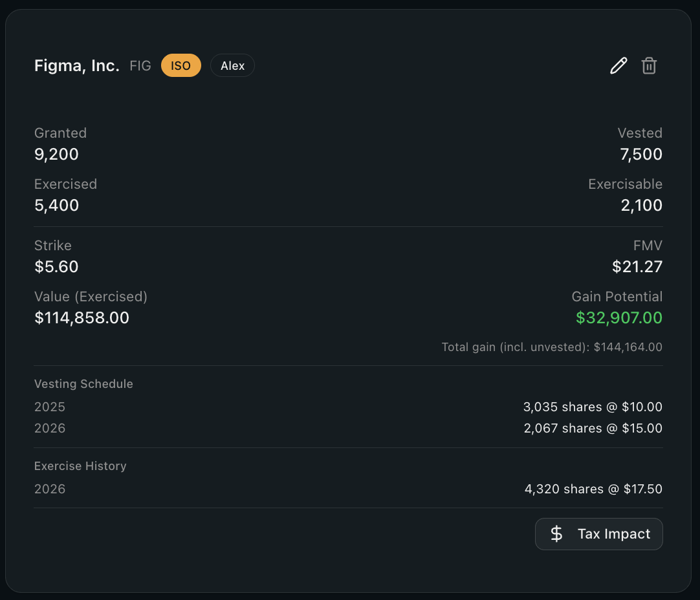
Task: Select the FIG ticker symbol
Action: (140, 66)
